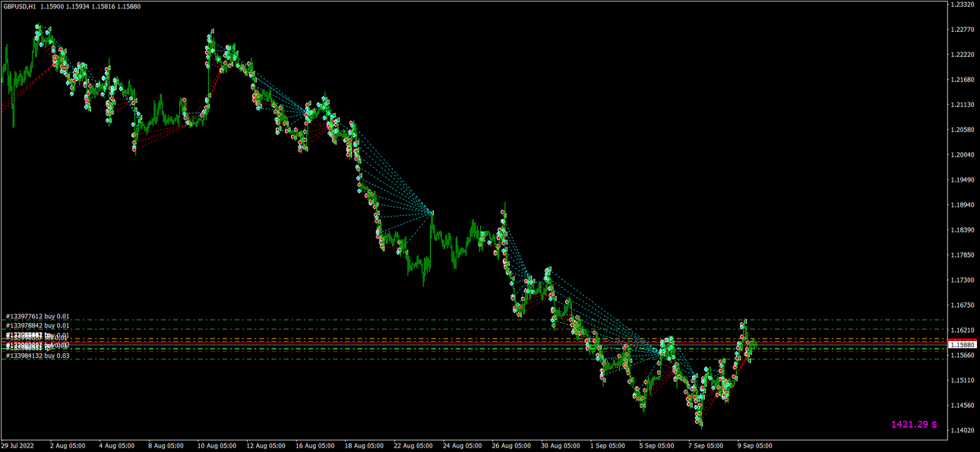Click the 30 Aug 05:00 time label
The width and height of the screenshot is (980, 452).
(559, 446)
